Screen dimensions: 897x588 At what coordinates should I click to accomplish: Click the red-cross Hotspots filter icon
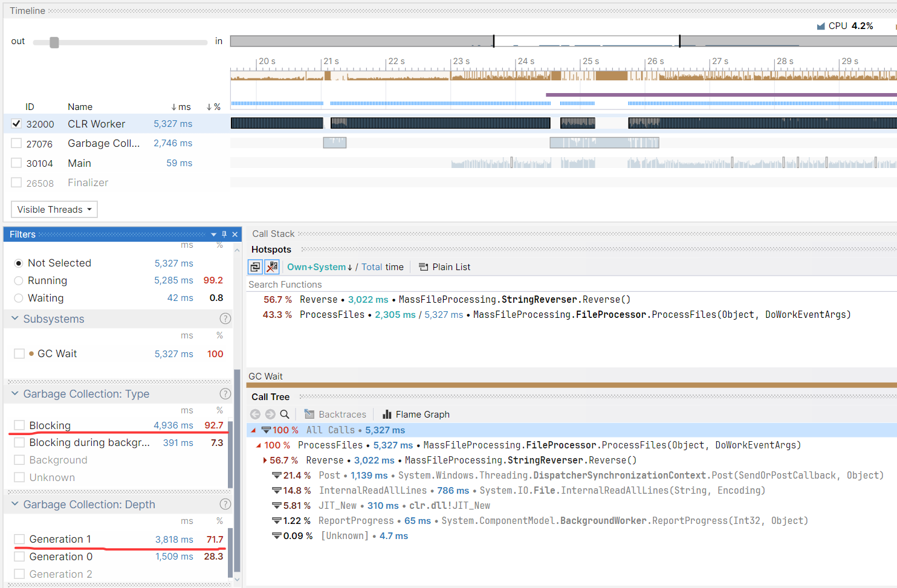click(272, 267)
